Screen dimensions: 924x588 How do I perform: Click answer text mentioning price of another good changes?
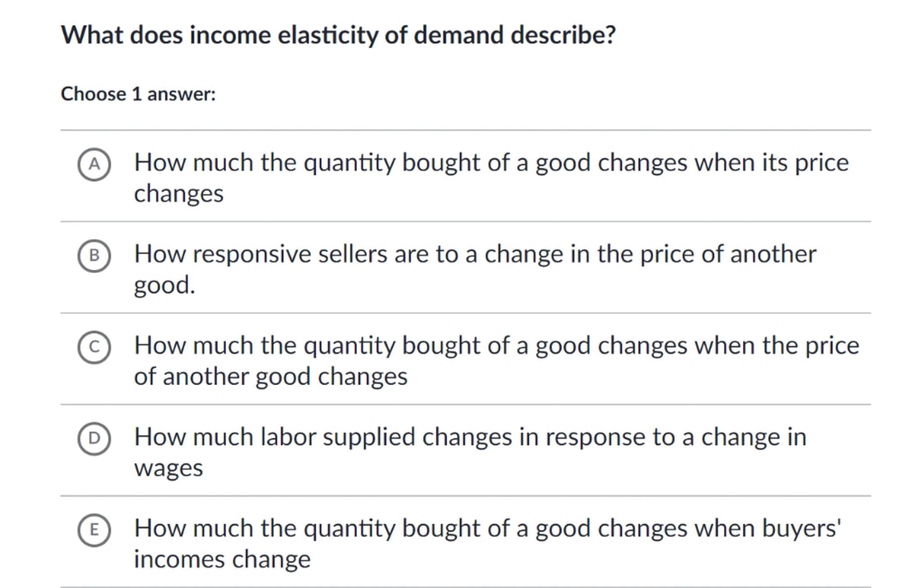(496, 346)
